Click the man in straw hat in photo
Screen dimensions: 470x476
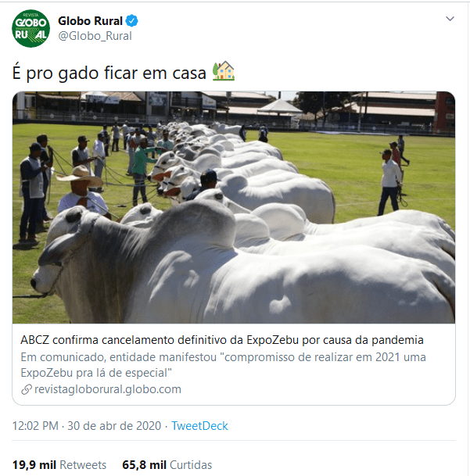coord(81,191)
